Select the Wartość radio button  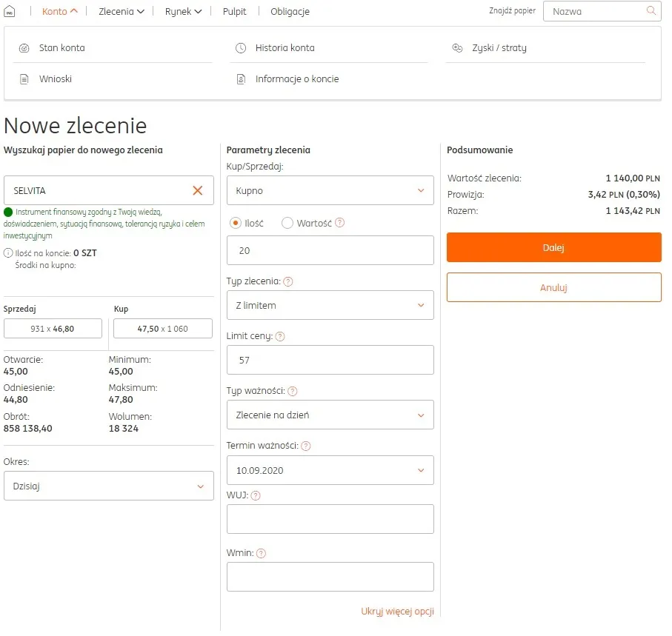tap(287, 223)
